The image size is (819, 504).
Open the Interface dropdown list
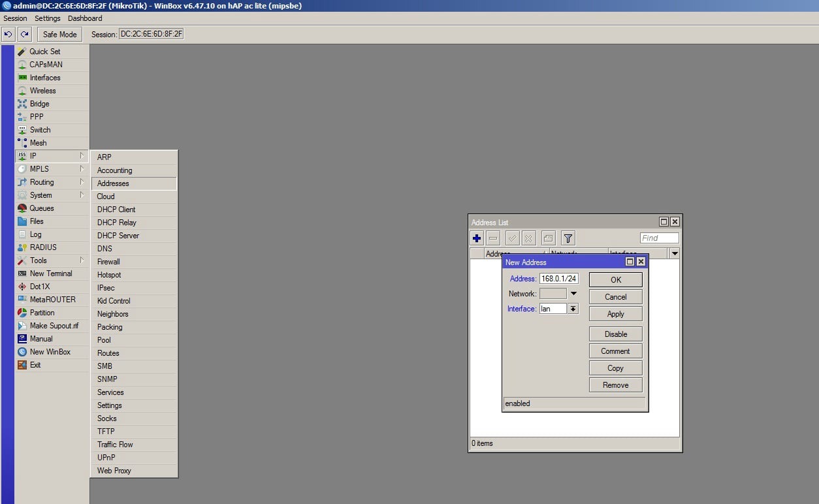pos(573,309)
